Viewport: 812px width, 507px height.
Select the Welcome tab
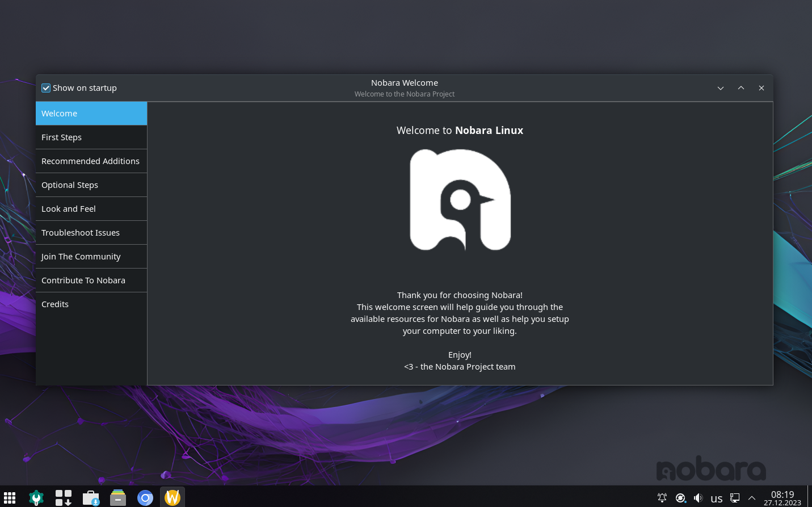[91, 114]
